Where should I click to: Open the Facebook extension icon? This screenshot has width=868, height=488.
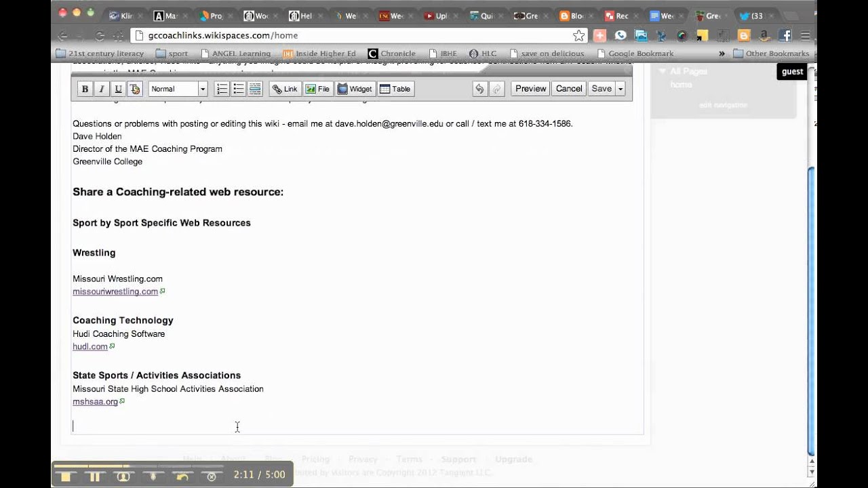click(x=785, y=36)
